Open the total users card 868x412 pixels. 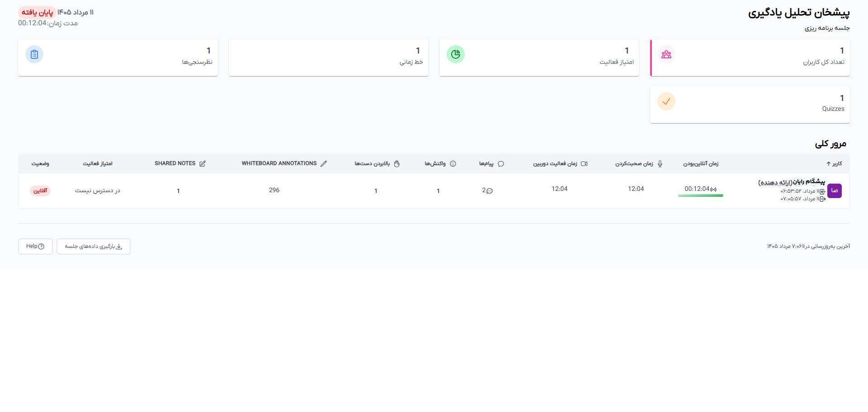[750, 58]
